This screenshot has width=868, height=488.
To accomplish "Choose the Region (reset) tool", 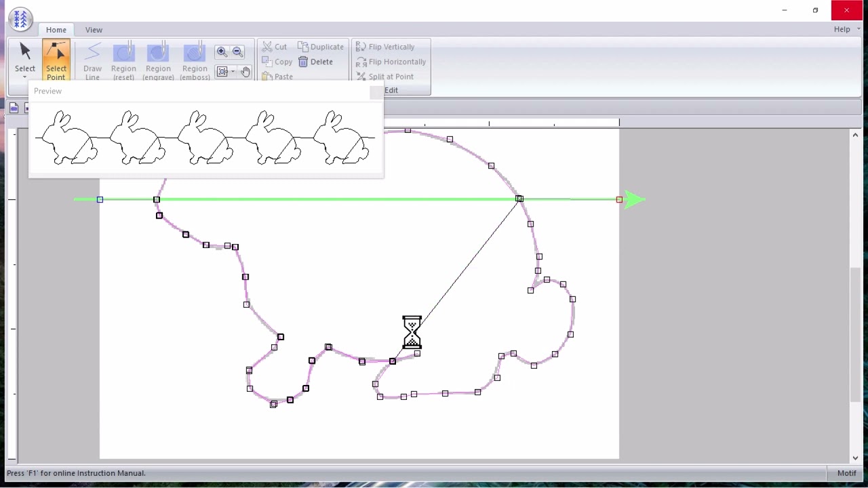I will 123,61.
